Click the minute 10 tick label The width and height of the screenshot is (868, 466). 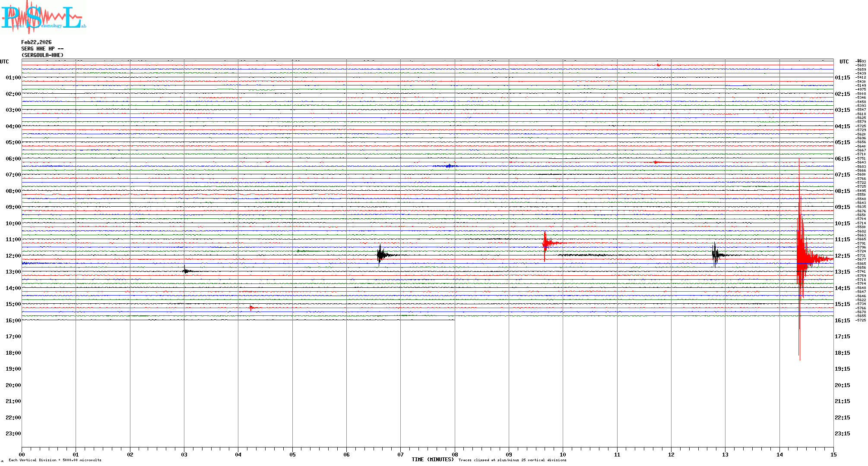[x=563, y=454]
